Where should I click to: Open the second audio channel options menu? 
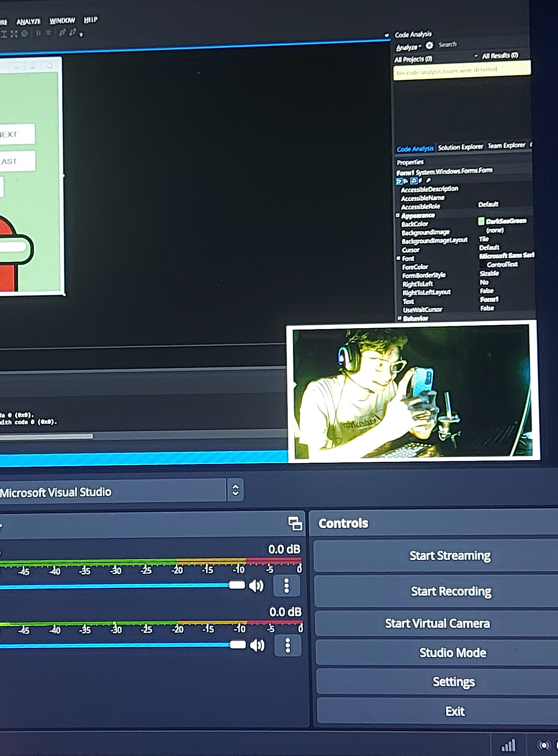pyautogui.click(x=288, y=645)
